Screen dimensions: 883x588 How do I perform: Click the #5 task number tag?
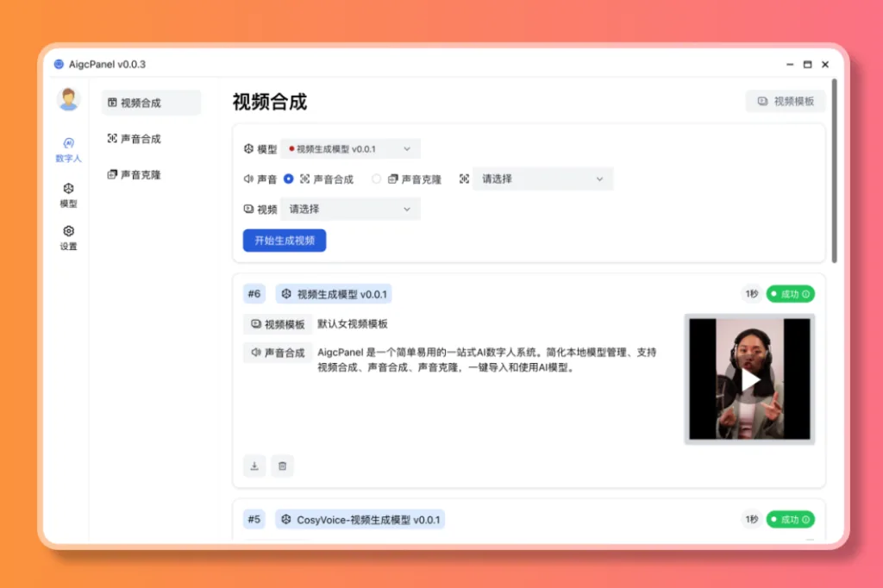tap(254, 519)
